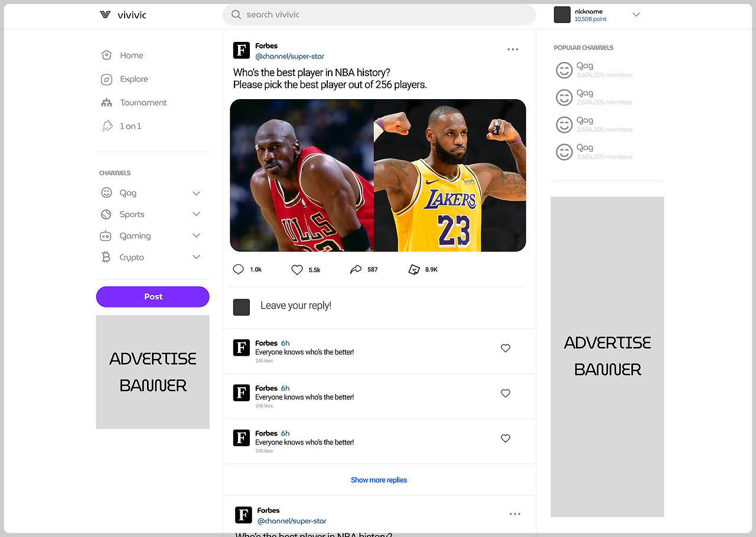Click the Leave your reply input
The height and width of the screenshot is (537, 756).
point(296,306)
